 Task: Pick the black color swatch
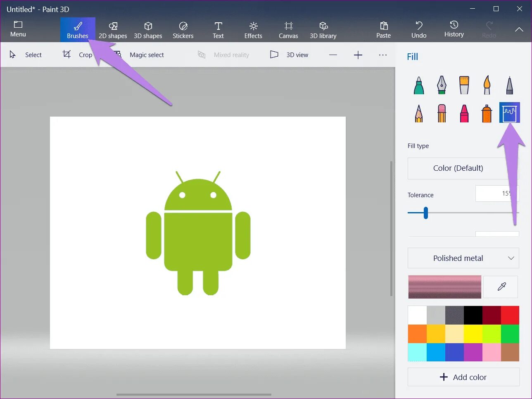(x=473, y=315)
